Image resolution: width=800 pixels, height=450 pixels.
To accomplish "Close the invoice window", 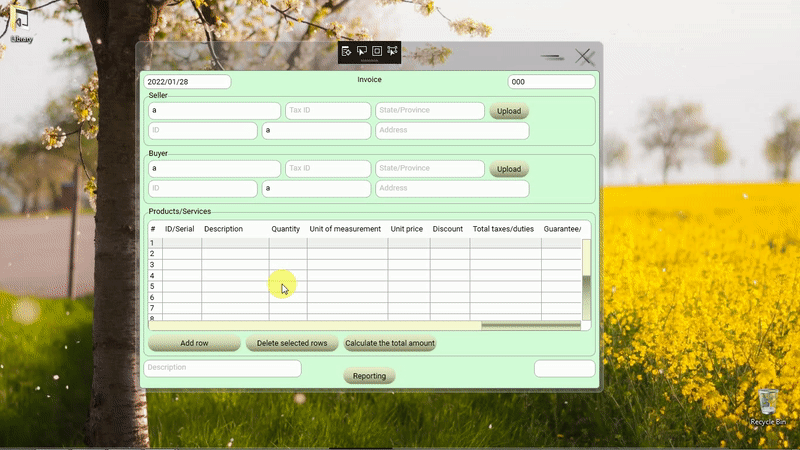I will click(584, 57).
